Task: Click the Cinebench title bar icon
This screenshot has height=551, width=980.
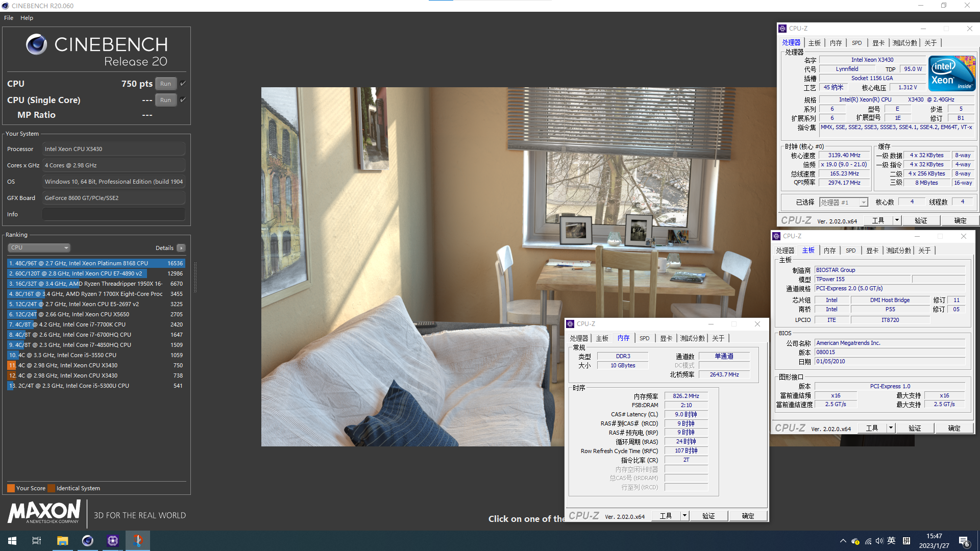Action: pyautogui.click(x=5, y=6)
